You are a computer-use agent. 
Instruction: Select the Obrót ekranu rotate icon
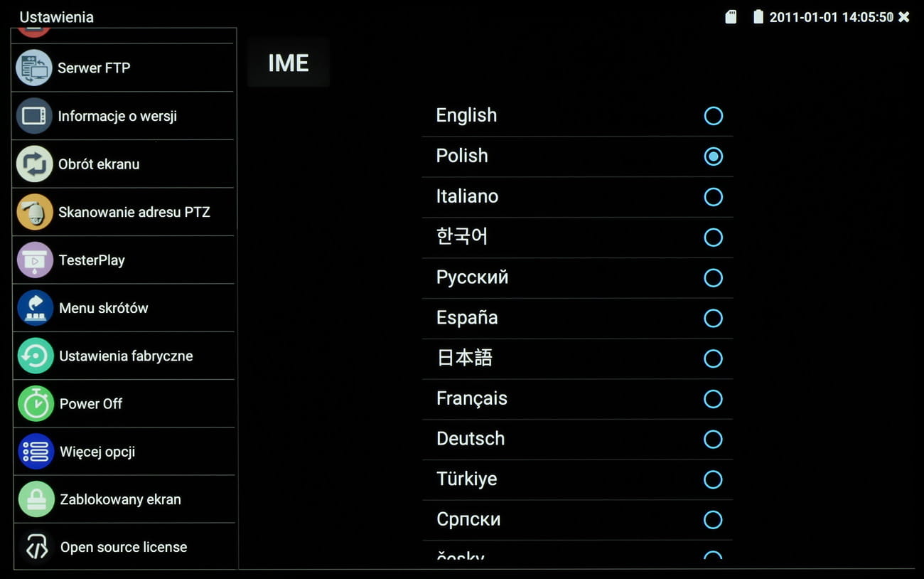(x=34, y=164)
